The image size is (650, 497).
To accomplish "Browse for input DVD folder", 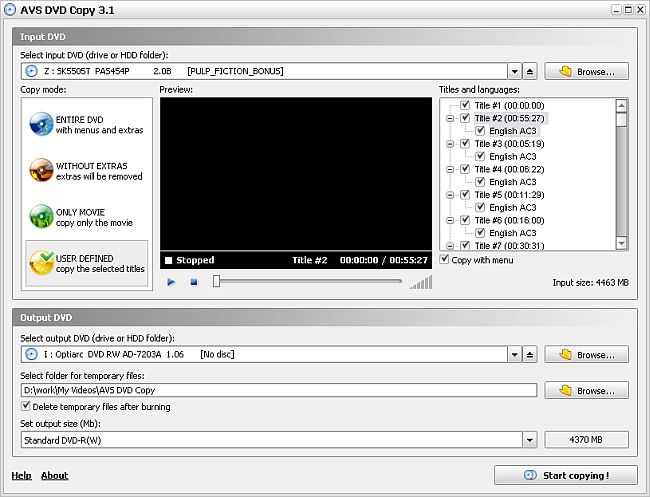I will (x=587, y=71).
